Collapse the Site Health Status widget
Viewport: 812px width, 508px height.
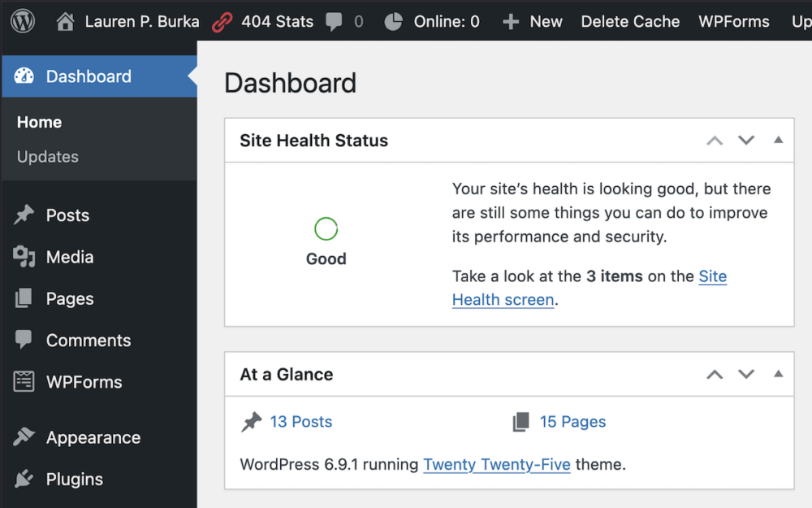(779, 140)
